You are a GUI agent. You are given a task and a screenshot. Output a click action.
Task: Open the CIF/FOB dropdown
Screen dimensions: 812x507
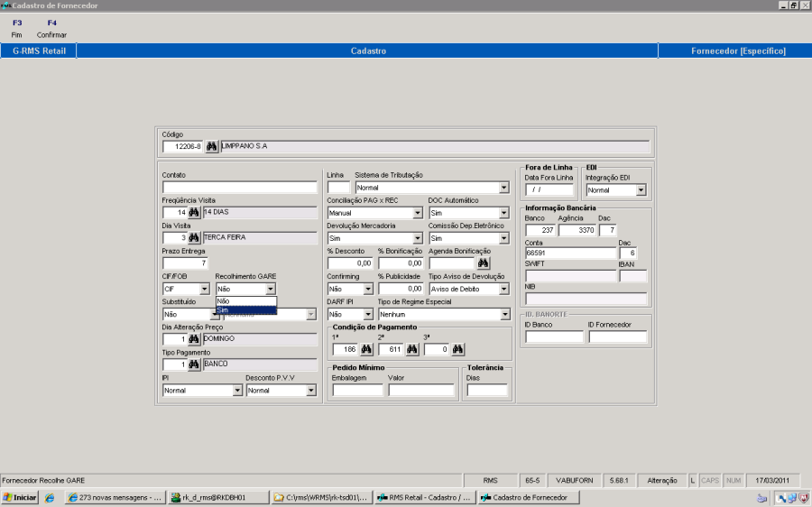pos(205,290)
